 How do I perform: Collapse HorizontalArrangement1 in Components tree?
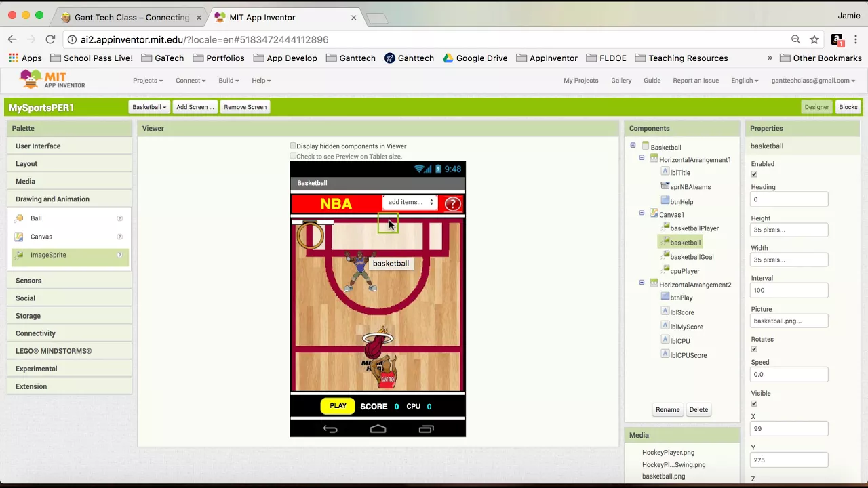click(x=642, y=158)
